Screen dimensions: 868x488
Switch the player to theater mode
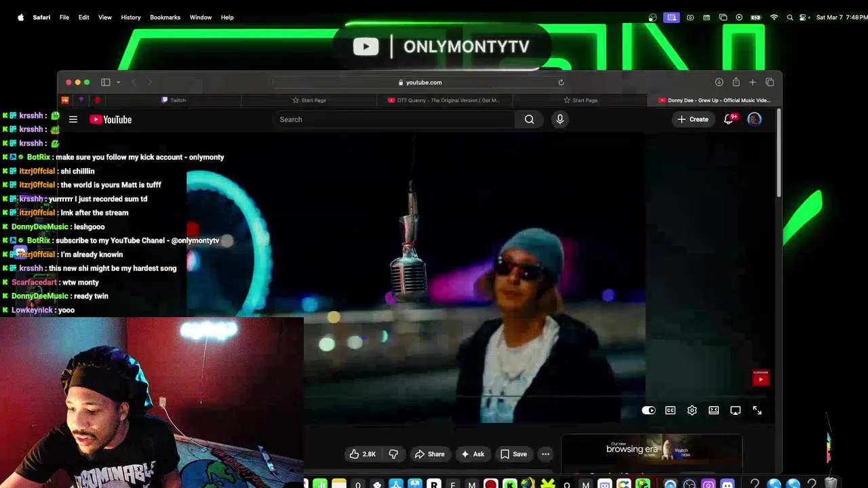click(713, 410)
